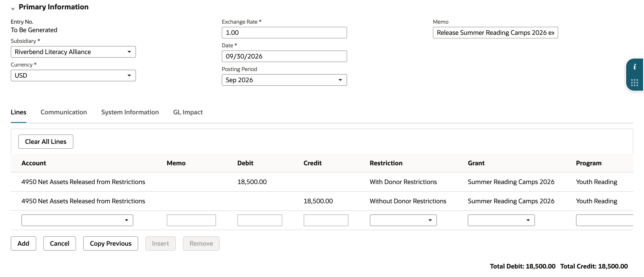Screen dimensions: 644x277
Task: Click the Add button
Action: tap(23, 243)
